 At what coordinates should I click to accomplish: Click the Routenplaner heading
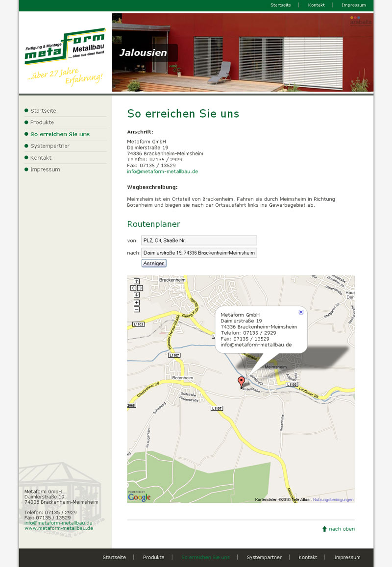(x=154, y=224)
